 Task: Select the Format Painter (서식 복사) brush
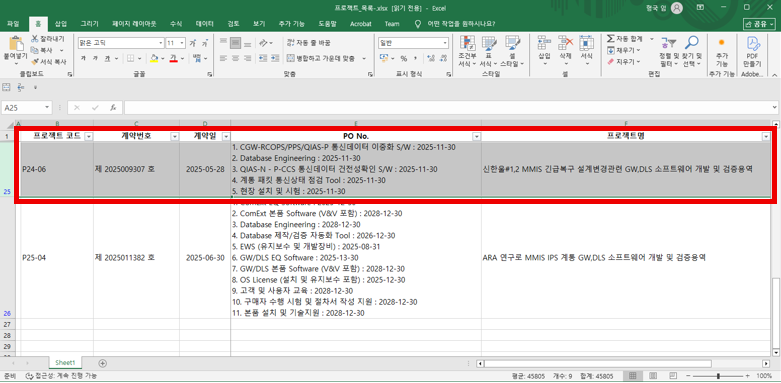34,62
